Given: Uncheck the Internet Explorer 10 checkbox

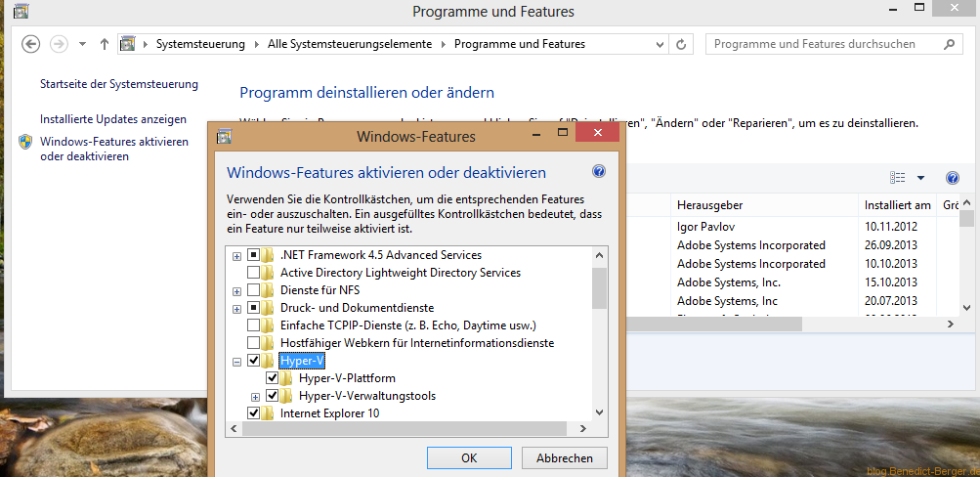Looking at the screenshot, I should click(253, 413).
